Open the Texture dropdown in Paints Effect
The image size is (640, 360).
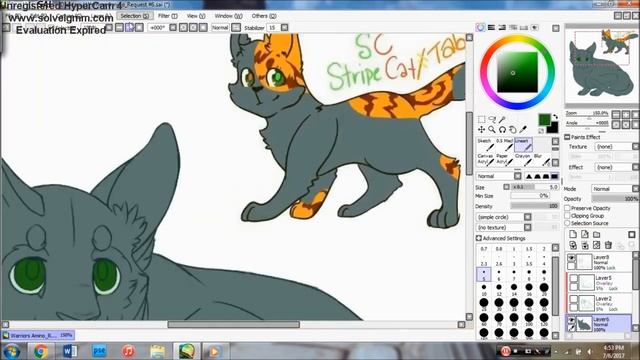click(617, 147)
